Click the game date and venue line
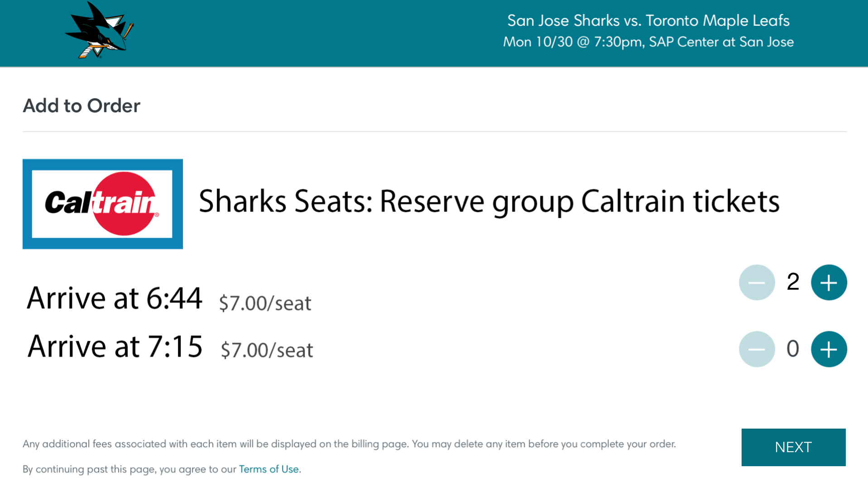Screen dimensions: 868x487 (x=648, y=42)
